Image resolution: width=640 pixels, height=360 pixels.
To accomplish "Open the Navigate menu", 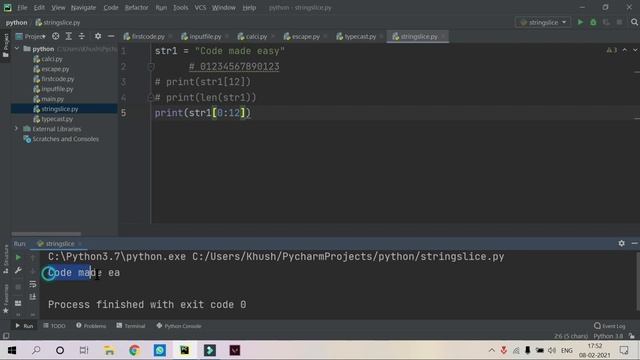I will click(83, 7).
